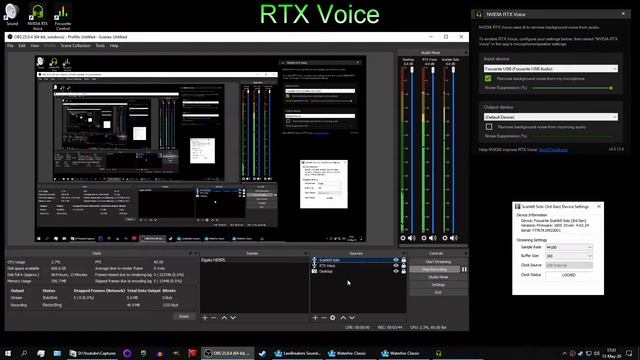
Task: Click Stop Recording button
Action: pos(434,269)
